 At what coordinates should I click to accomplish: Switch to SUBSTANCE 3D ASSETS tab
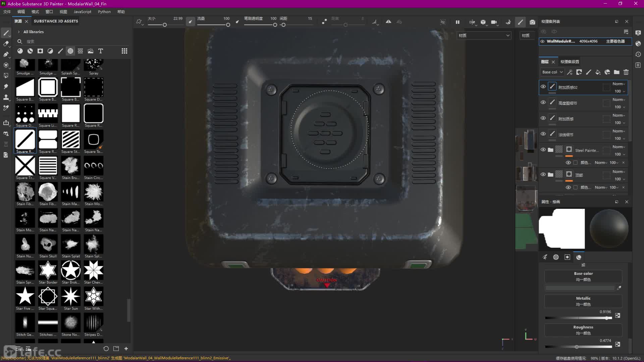[x=56, y=21]
